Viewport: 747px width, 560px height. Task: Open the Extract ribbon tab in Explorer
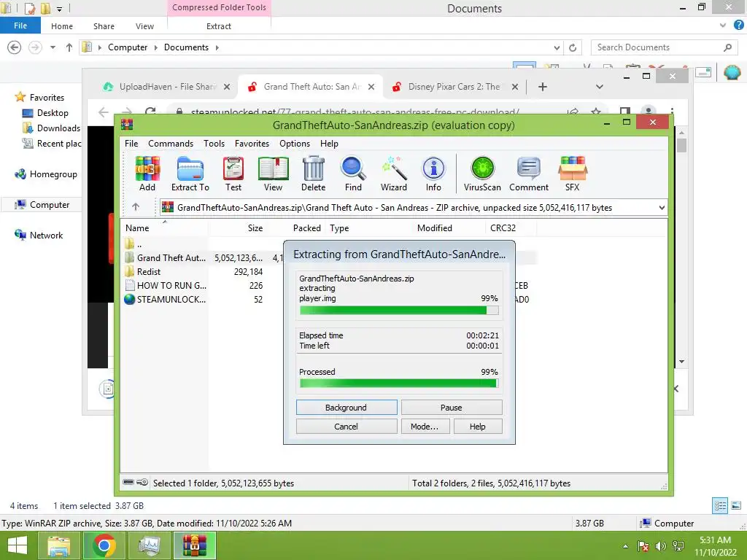219,26
